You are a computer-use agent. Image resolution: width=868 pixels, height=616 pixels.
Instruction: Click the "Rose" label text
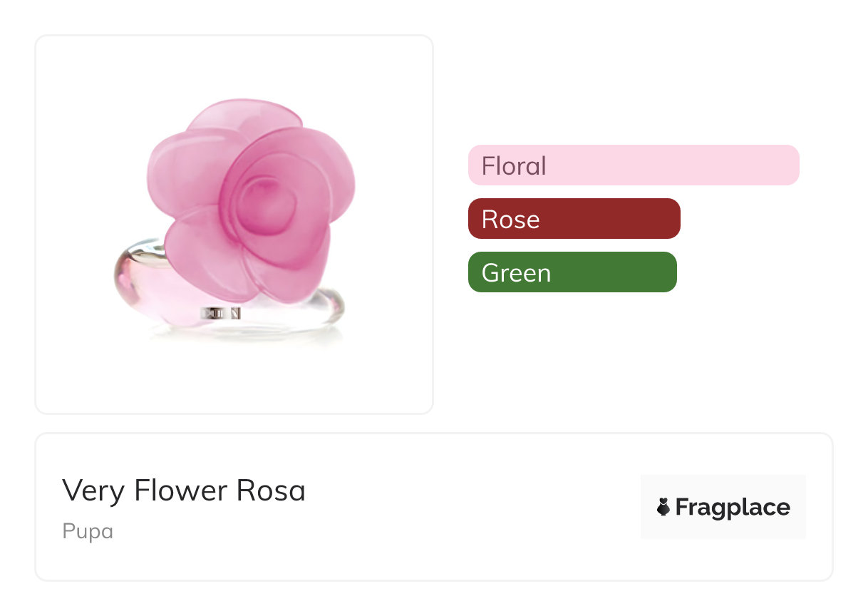point(510,220)
